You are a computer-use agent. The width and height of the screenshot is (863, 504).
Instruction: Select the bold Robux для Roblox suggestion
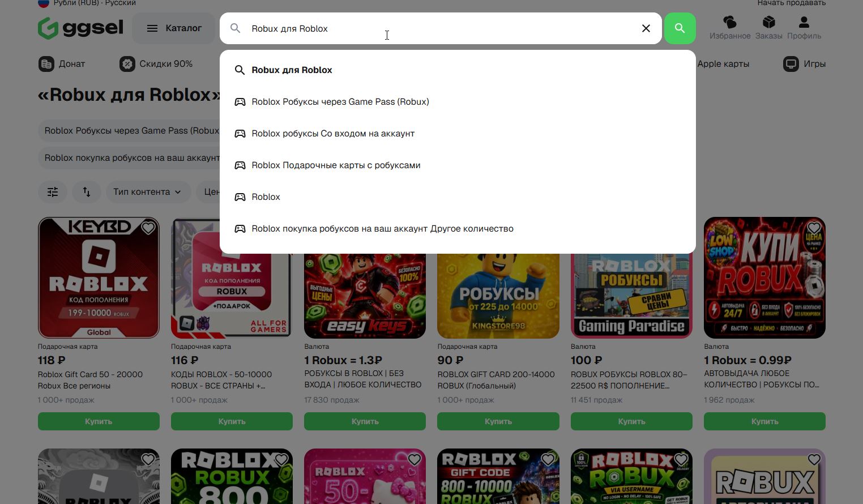pyautogui.click(x=458, y=70)
